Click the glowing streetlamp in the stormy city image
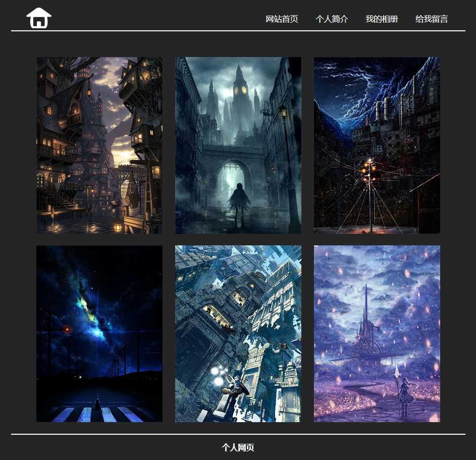Viewport: 476px width, 460px height. (369, 169)
